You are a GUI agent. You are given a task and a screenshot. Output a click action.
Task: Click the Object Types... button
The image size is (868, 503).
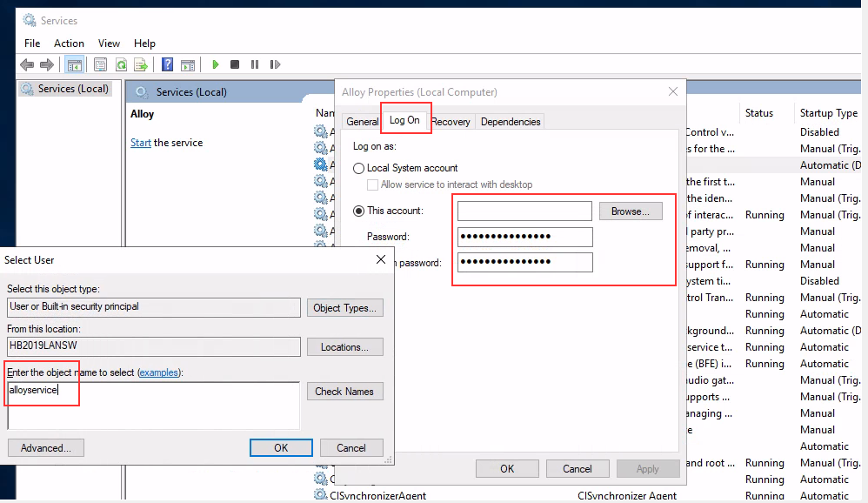345,308
